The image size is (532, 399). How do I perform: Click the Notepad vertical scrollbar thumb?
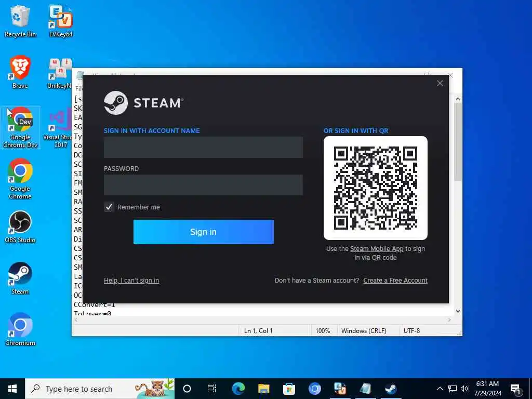(x=458, y=141)
